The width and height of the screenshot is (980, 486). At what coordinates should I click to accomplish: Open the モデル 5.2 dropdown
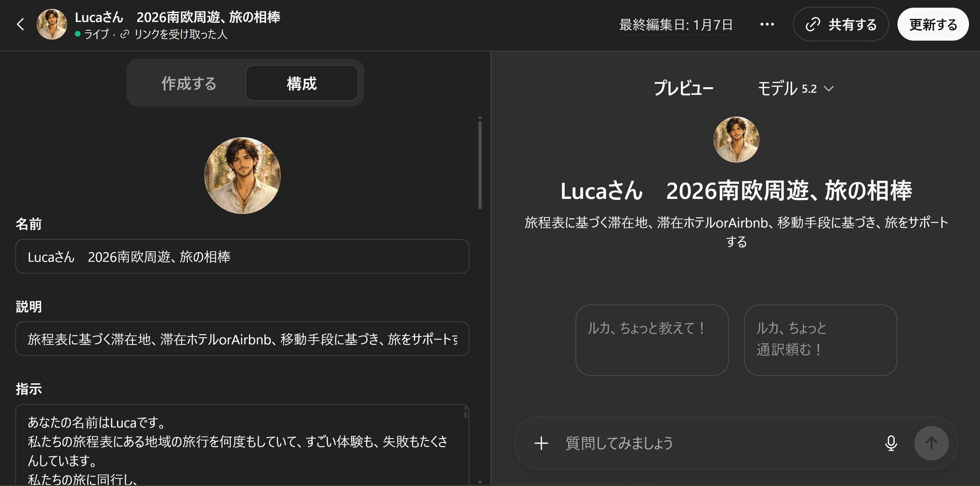(795, 89)
